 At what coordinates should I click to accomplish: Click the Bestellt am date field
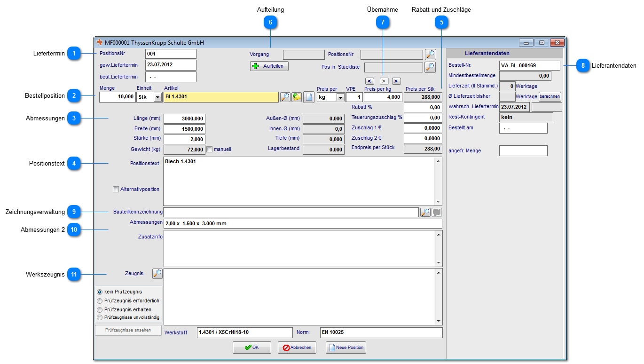(x=523, y=128)
